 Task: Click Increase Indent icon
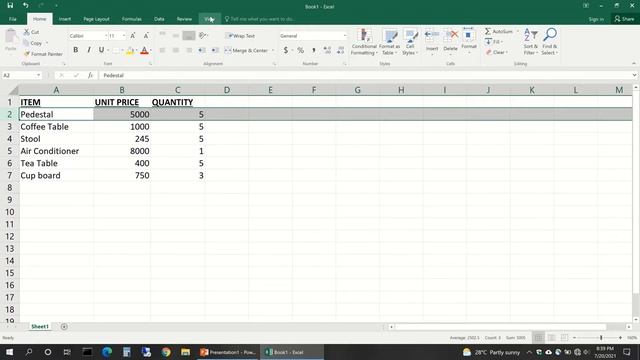point(215,50)
